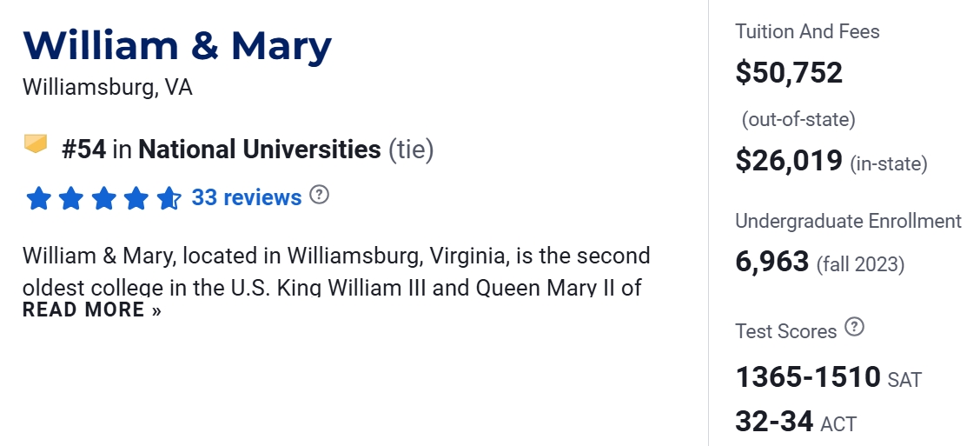Click the 1365-1510 SAT score range
This screenshot has width=980, height=446.
pos(808,377)
